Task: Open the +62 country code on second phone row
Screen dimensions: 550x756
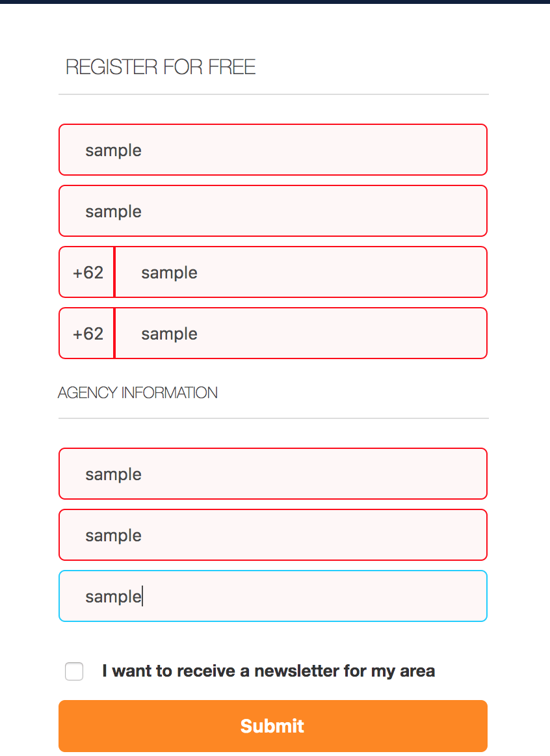Action: [x=88, y=333]
